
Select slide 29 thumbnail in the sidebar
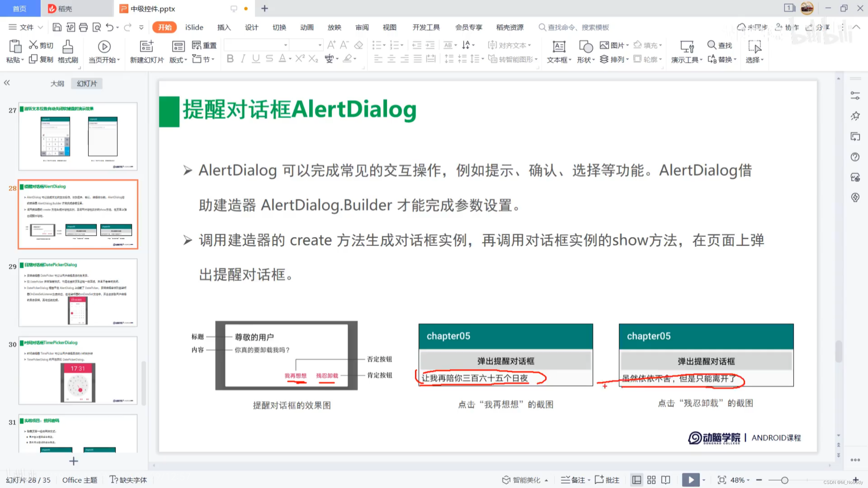point(78,293)
